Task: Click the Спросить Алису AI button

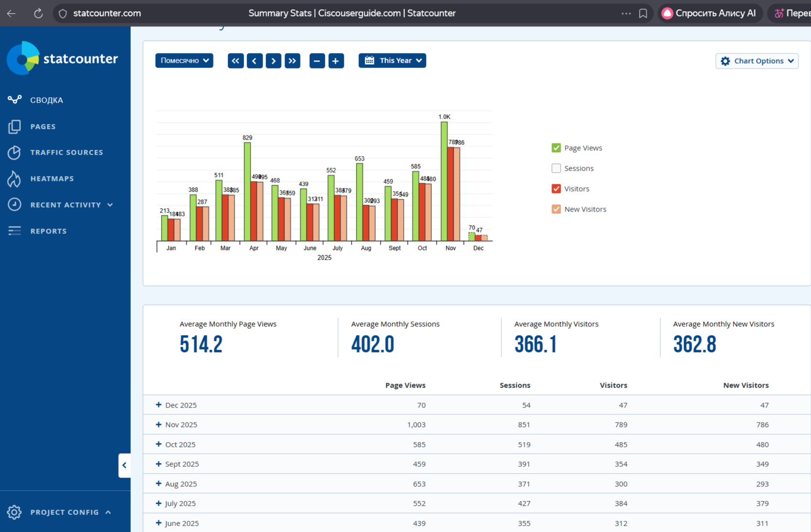Action: (x=709, y=13)
